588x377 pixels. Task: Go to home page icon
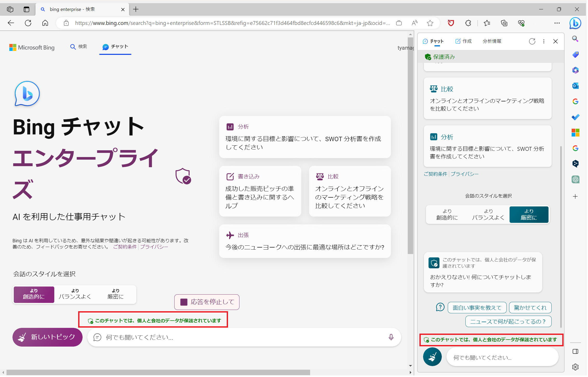click(x=45, y=23)
